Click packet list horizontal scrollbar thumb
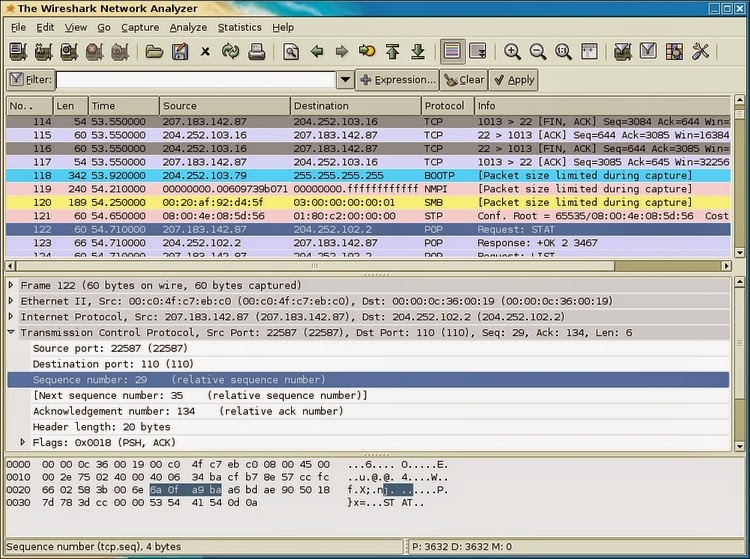This screenshot has height=559, width=750. (315, 265)
